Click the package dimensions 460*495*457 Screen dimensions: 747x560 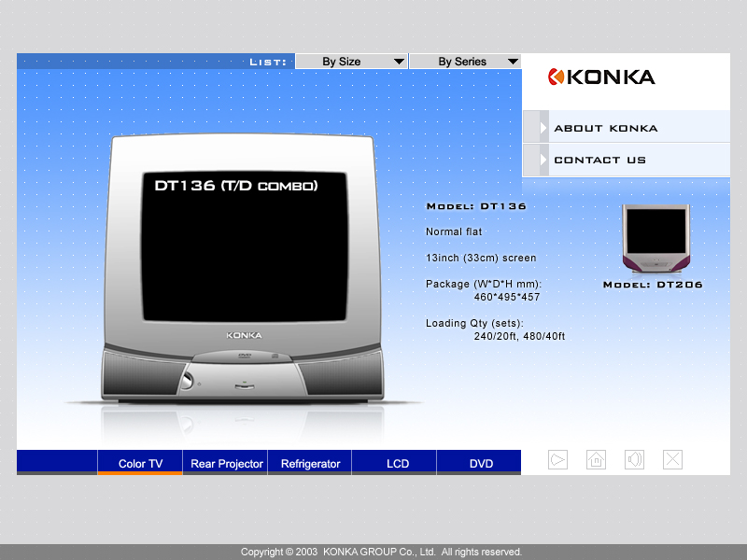[x=507, y=297]
